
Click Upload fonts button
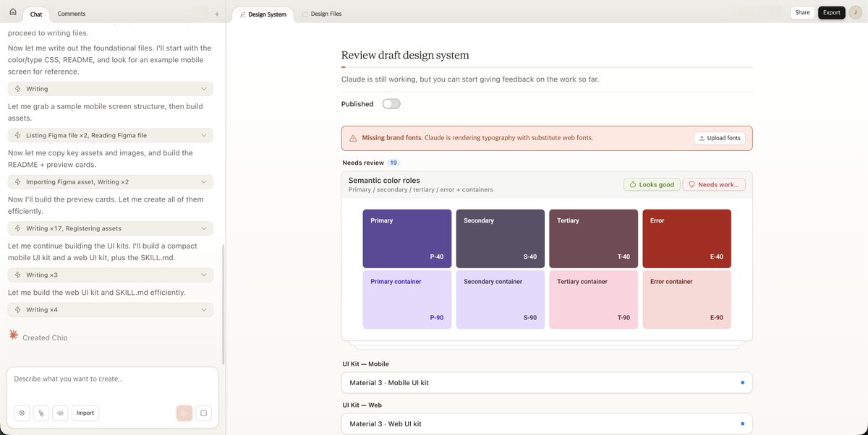[x=720, y=138]
